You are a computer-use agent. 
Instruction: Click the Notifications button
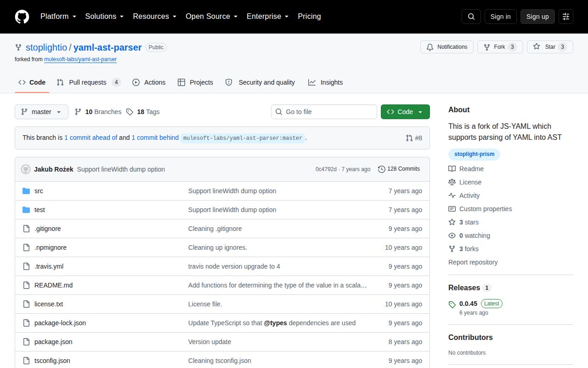tap(447, 47)
